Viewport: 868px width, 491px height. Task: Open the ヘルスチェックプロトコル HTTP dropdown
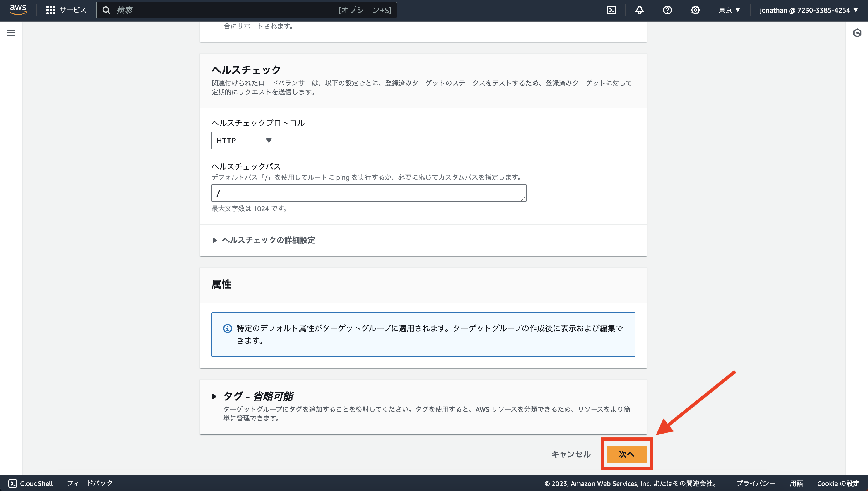point(244,140)
